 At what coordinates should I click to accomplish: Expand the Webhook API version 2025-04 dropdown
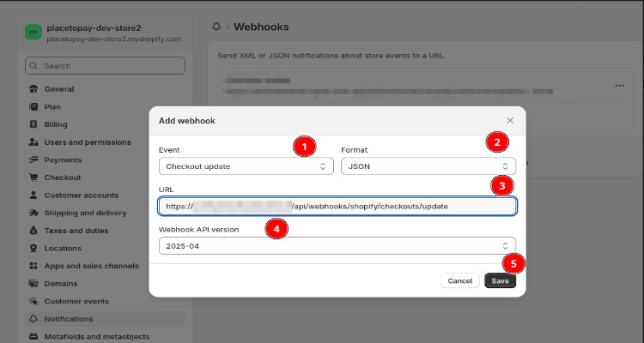click(x=337, y=246)
